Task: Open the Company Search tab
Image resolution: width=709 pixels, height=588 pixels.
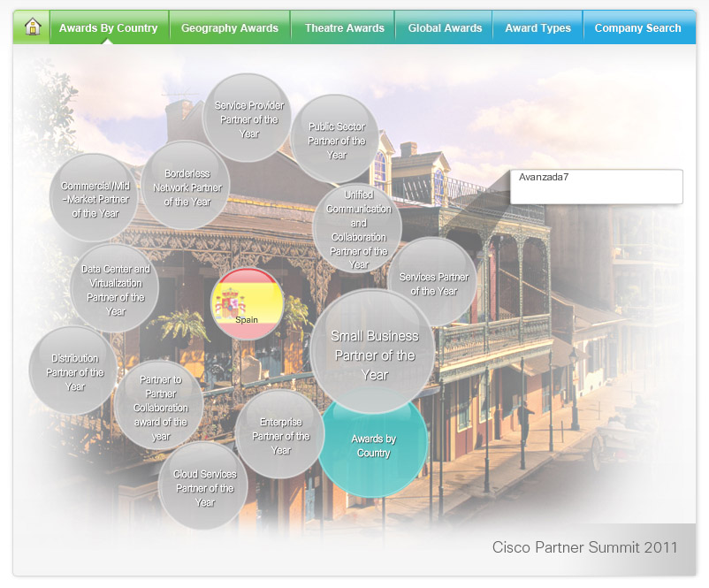Action: (637, 28)
